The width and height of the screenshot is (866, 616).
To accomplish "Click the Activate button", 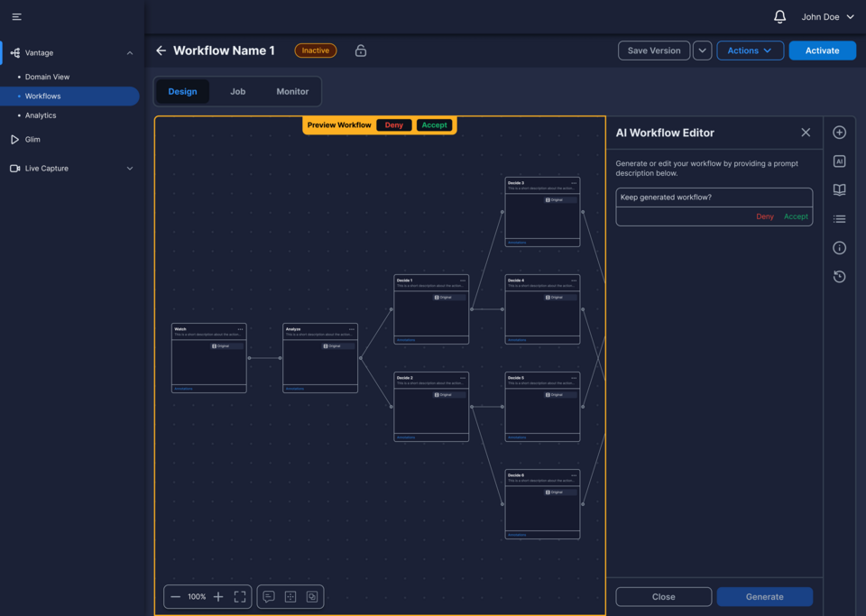I will [822, 51].
